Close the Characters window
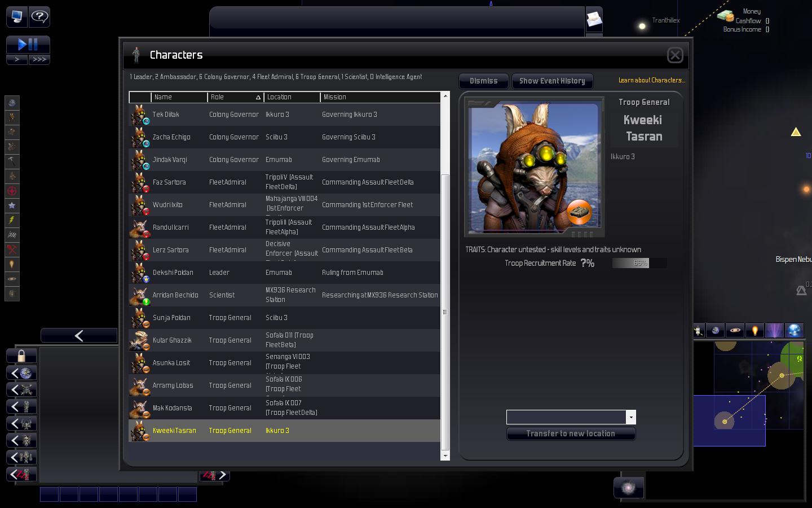 tap(675, 55)
